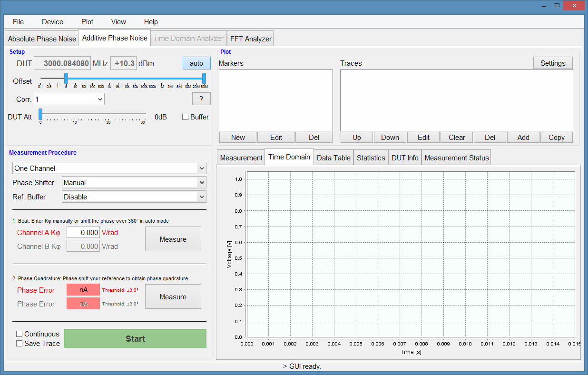This screenshot has height=375, width=588.
Task: Toggle the auto button
Action: coord(196,63)
